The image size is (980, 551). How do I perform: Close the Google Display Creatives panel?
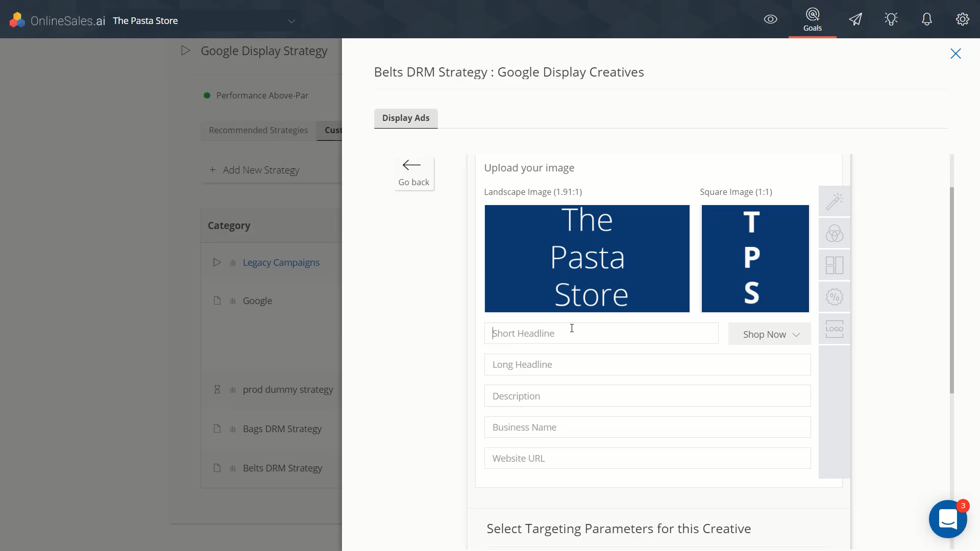(955, 54)
